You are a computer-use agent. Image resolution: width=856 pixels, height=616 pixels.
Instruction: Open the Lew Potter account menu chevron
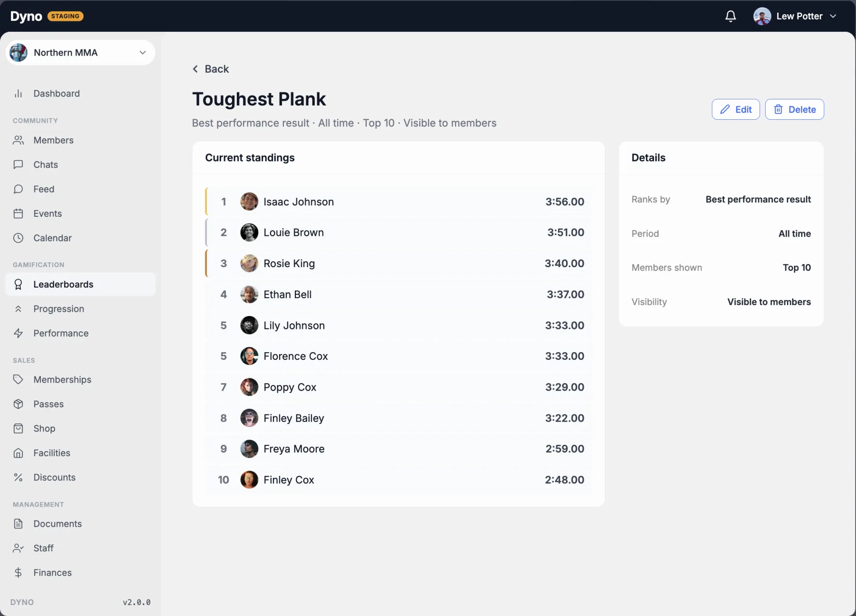click(x=833, y=16)
